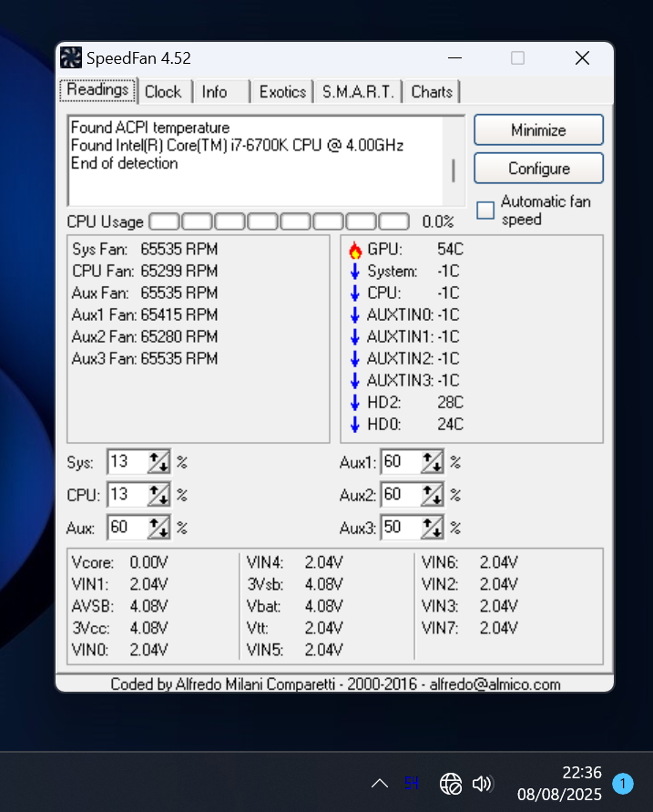Viewport: 653px width, 812px height.
Task: Click the SpeedFan title bar fan icon
Action: pyautogui.click(x=71, y=57)
